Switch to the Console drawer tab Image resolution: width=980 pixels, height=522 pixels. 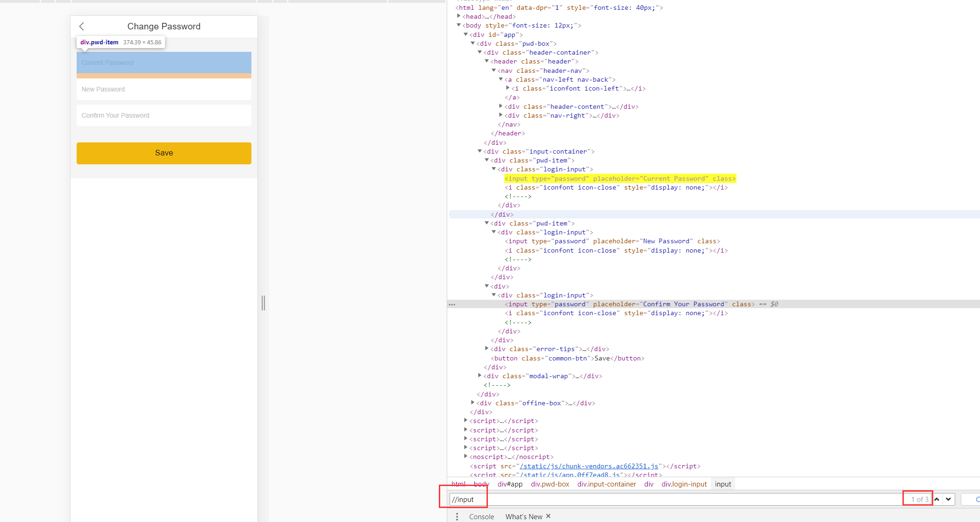(481, 516)
